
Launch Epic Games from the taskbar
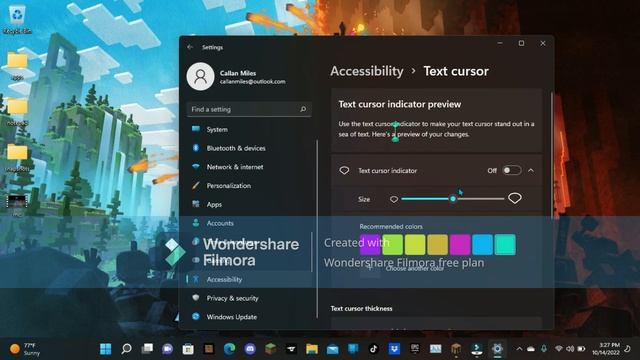click(x=415, y=349)
